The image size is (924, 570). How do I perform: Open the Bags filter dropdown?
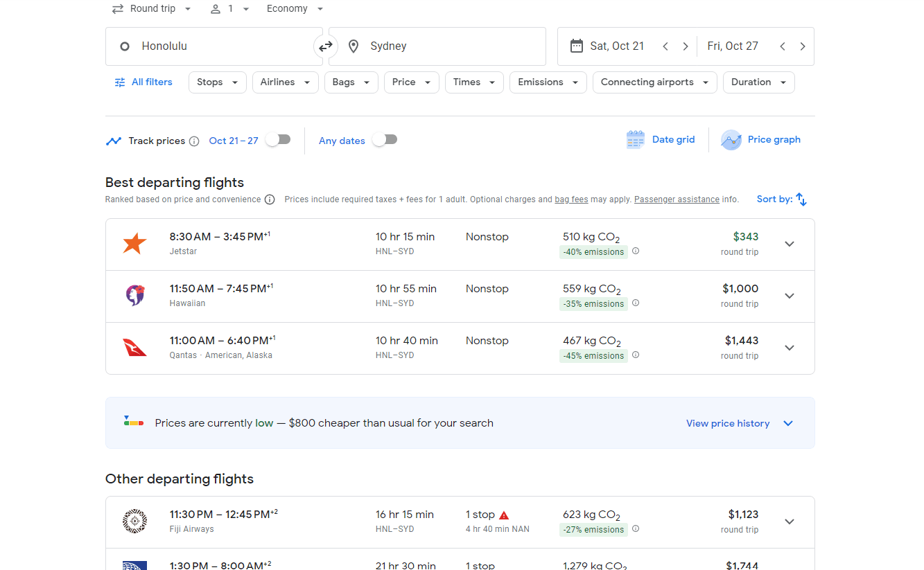(x=351, y=82)
